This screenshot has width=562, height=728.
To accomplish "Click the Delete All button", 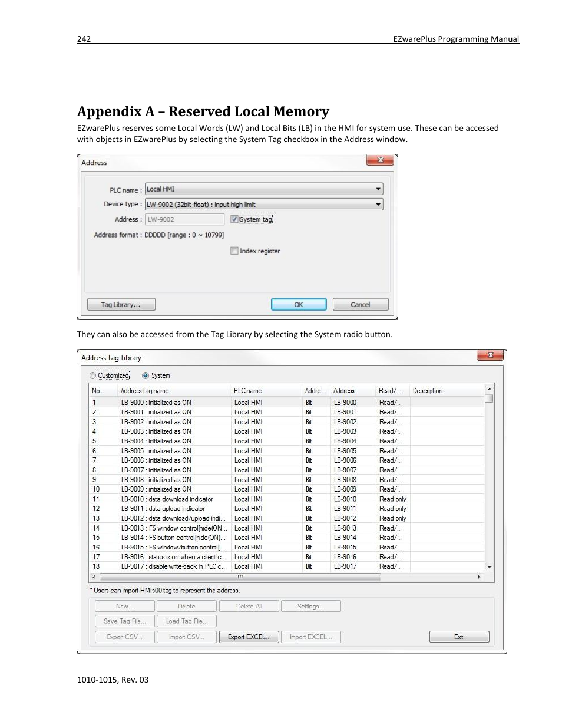I will [249, 606].
